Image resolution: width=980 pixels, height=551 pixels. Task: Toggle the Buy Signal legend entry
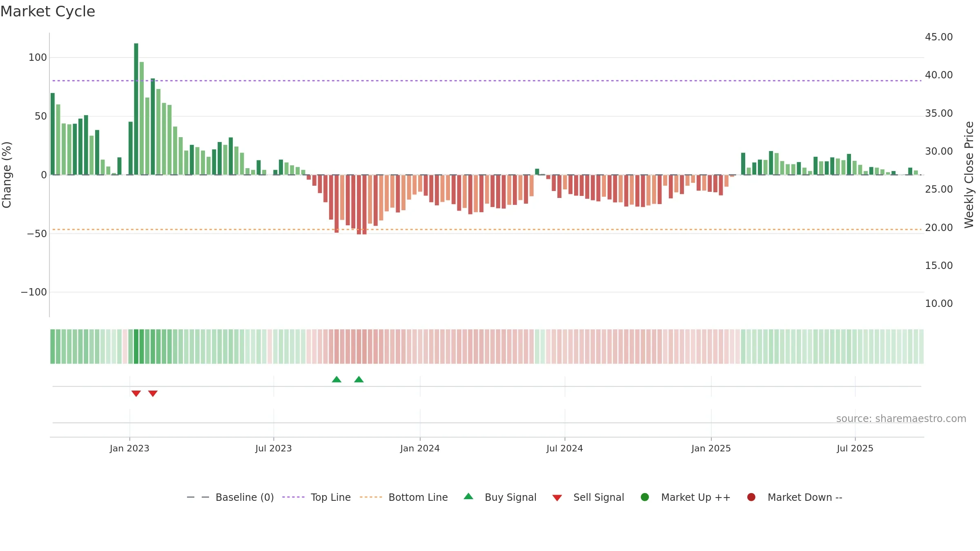tap(500, 497)
